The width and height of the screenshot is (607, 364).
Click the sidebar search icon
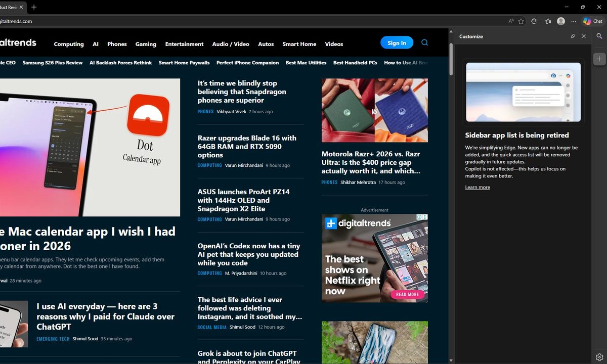point(599,36)
